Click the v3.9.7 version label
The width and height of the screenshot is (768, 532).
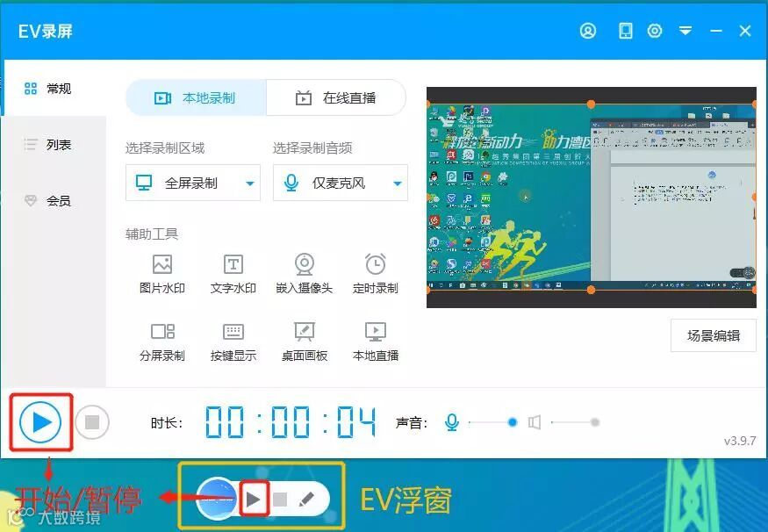[740, 441]
